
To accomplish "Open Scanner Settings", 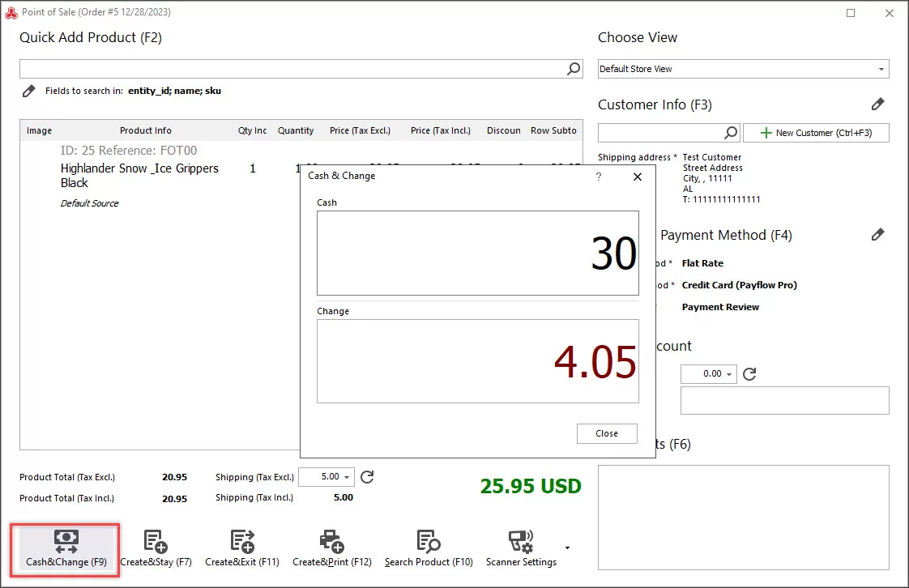I will 521,549.
